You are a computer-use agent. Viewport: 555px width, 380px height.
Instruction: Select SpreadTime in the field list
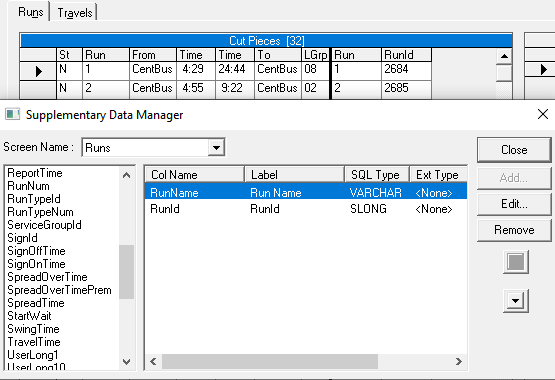click(x=36, y=303)
